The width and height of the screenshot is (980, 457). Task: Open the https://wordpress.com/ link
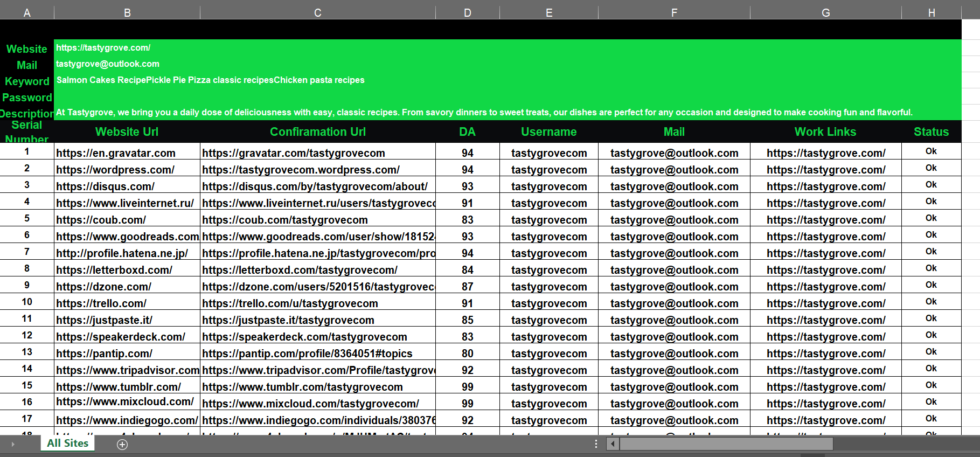point(115,170)
